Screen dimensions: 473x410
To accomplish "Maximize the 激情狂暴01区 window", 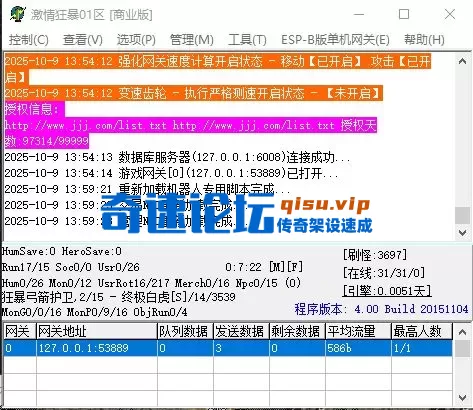I will point(404,14).
